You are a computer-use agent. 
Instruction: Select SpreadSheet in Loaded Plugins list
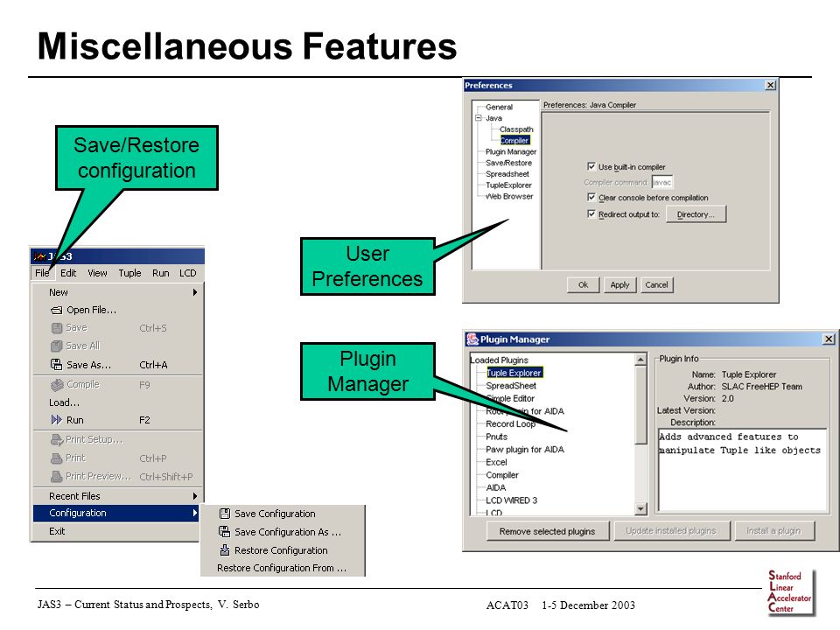(x=511, y=386)
